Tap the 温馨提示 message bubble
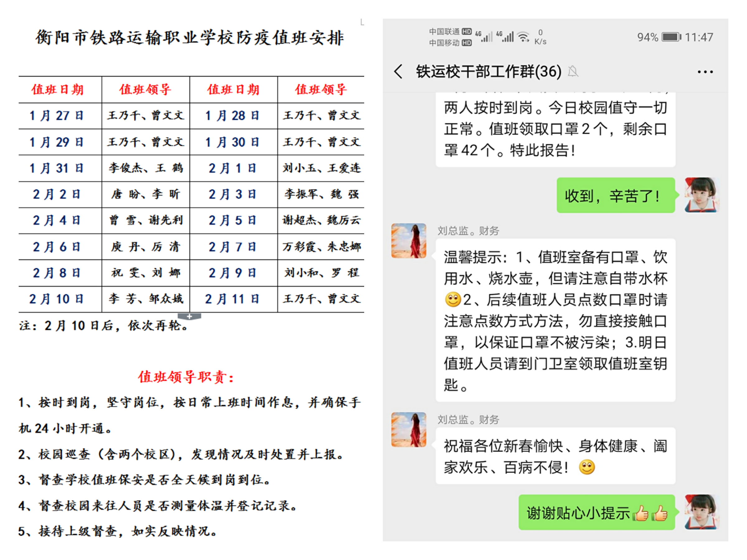This screenshot has width=747, height=560. [556, 320]
